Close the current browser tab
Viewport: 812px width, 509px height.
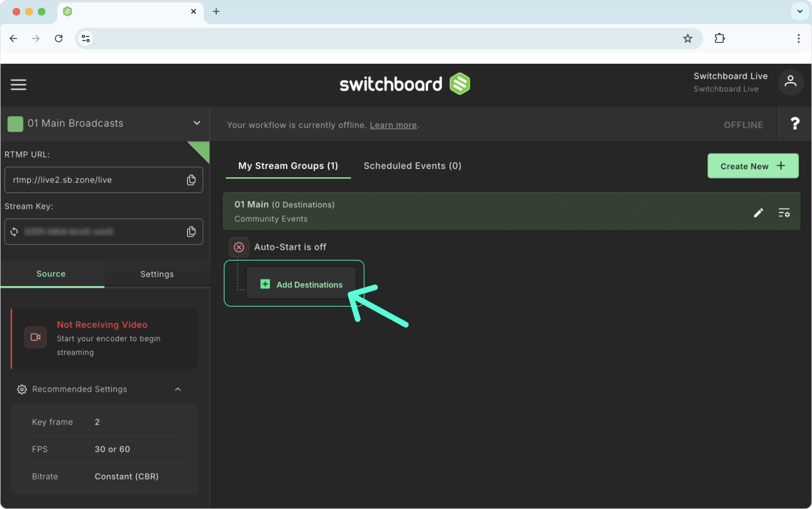(x=194, y=11)
